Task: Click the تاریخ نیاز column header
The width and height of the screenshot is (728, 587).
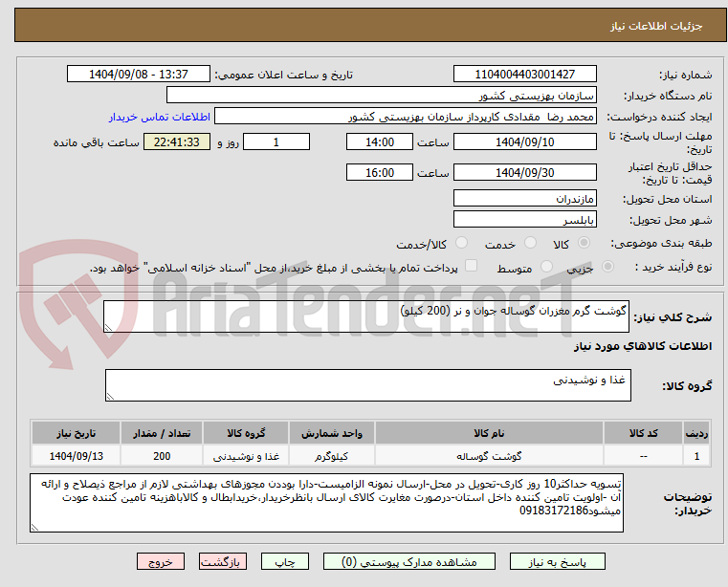Action: click(x=77, y=433)
